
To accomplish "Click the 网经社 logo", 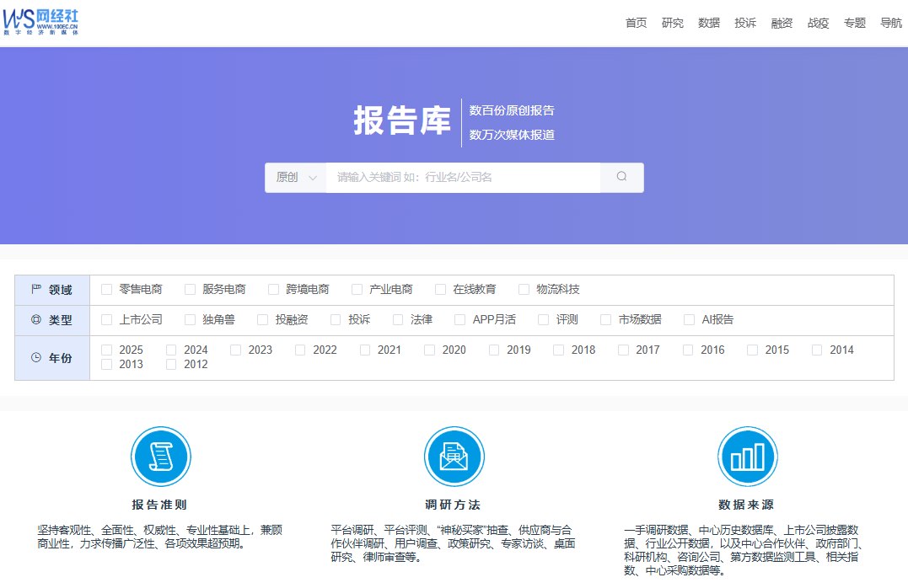I will click(40, 22).
